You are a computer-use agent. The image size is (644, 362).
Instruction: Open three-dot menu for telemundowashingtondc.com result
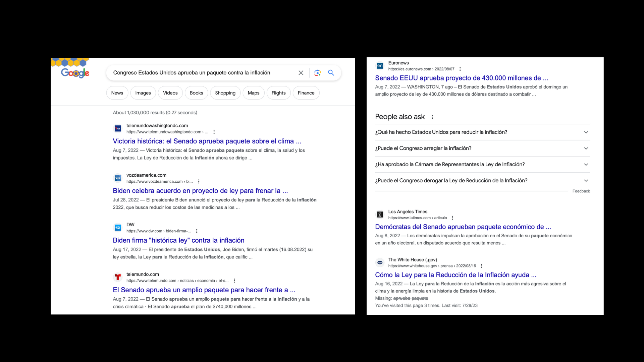tap(214, 132)
